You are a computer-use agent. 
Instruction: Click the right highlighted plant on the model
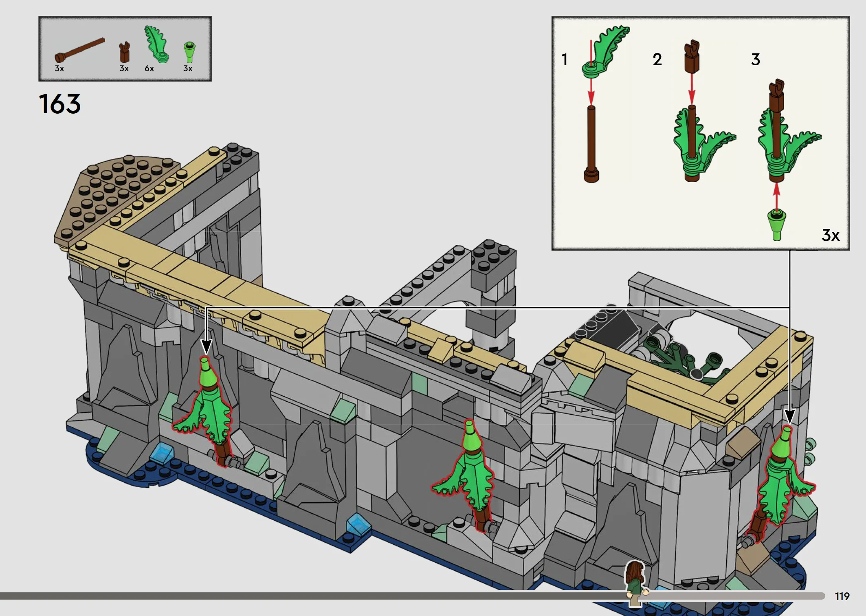point(780,485)
